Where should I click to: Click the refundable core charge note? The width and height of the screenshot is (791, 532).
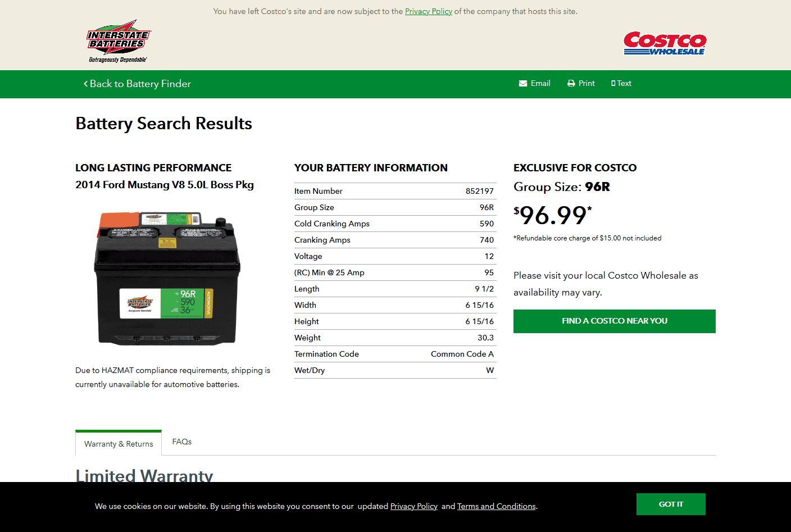coord(588,238)
